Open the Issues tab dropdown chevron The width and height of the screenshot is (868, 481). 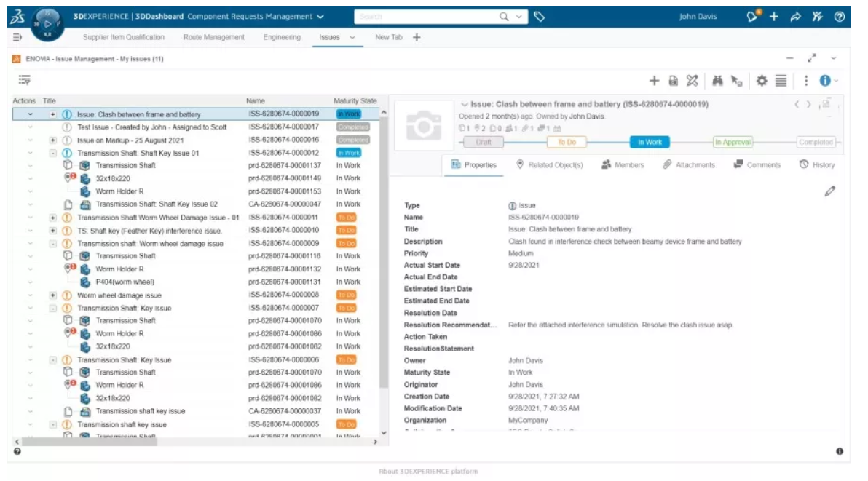click(x=352, y=38)
